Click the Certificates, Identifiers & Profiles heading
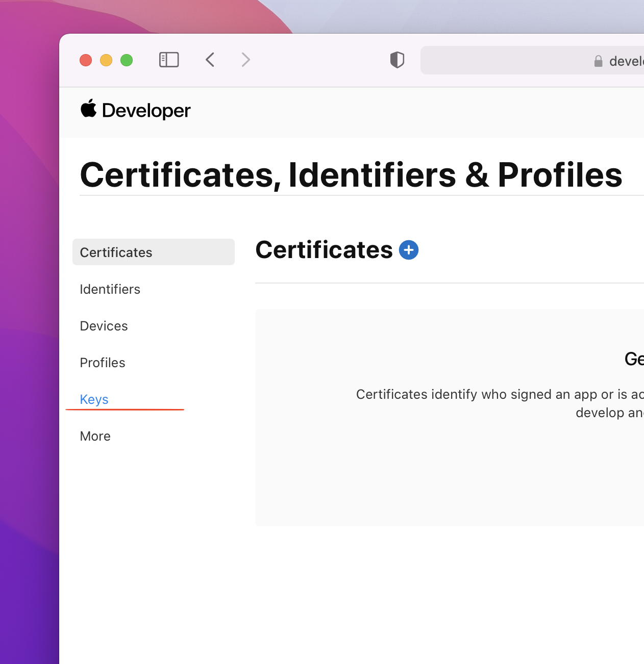This screenshot has height=664, width=644. pyautogui.click(x=351, y=175)
